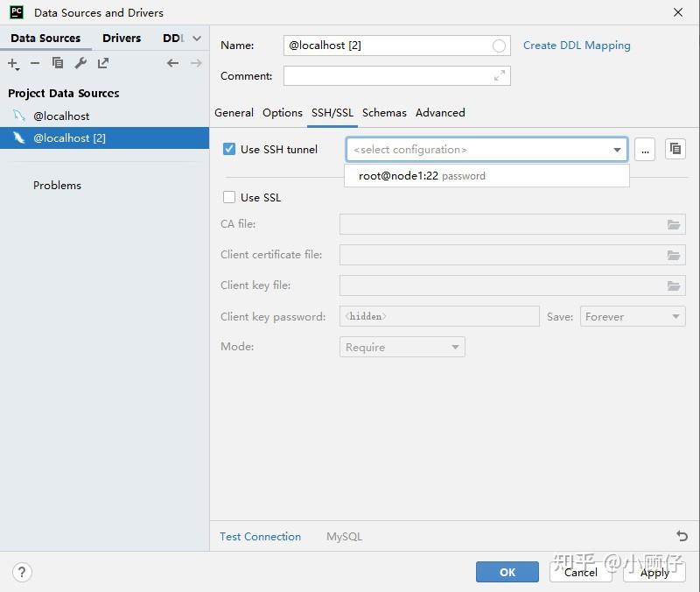Expand hidden tabs chevron next to DDL

point(196,39)
